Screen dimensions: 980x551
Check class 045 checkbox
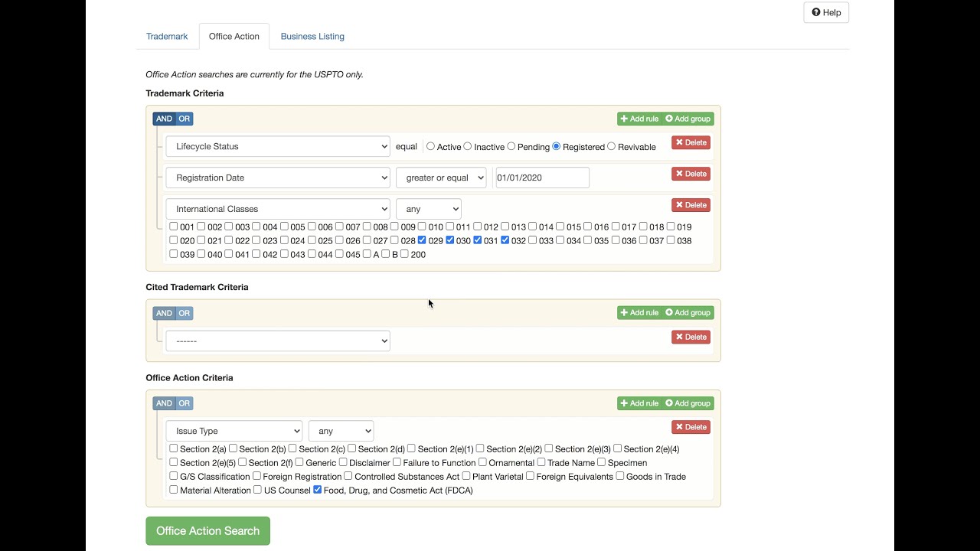point(339,254)
